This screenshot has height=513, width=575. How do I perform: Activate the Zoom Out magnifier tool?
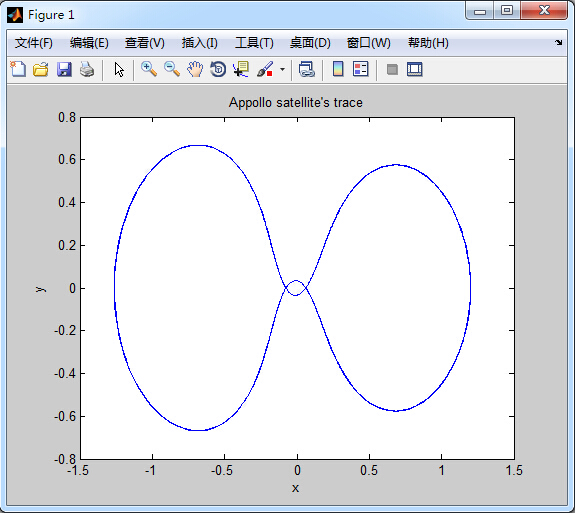click(172, 69)
